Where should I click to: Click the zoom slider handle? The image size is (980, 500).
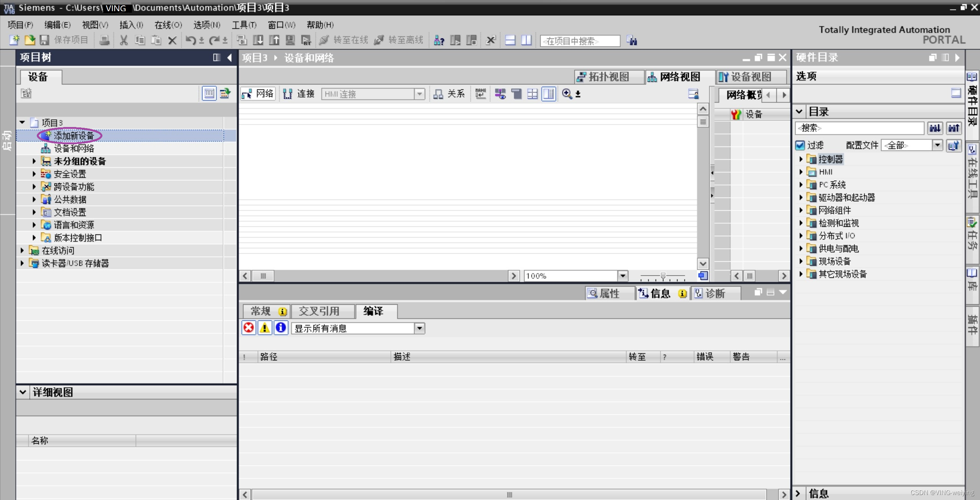pyautogui.click(x=663, y=276)
